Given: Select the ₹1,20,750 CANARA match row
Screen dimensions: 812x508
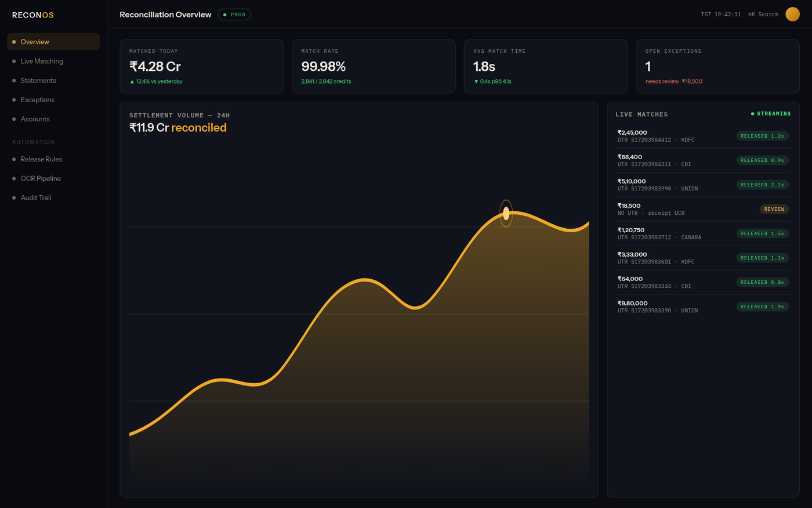Looking at the screenshot, I should coord(703,233).
